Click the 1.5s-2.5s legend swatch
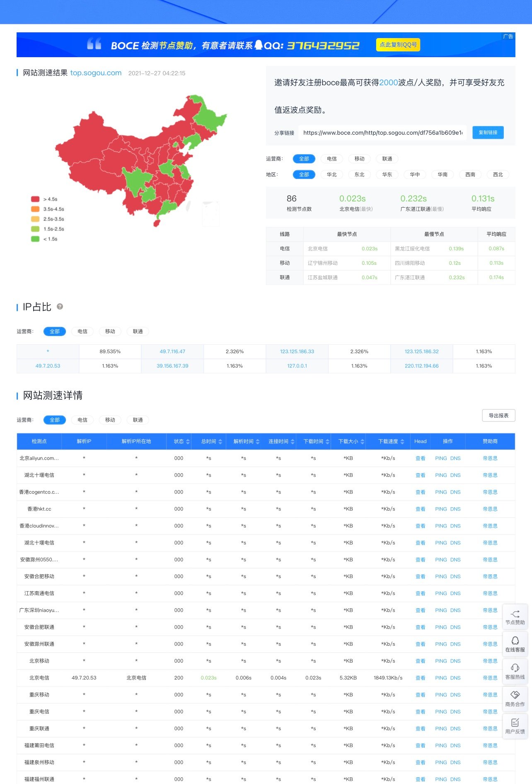Screen dimensions: 532x784 (35, 229)
